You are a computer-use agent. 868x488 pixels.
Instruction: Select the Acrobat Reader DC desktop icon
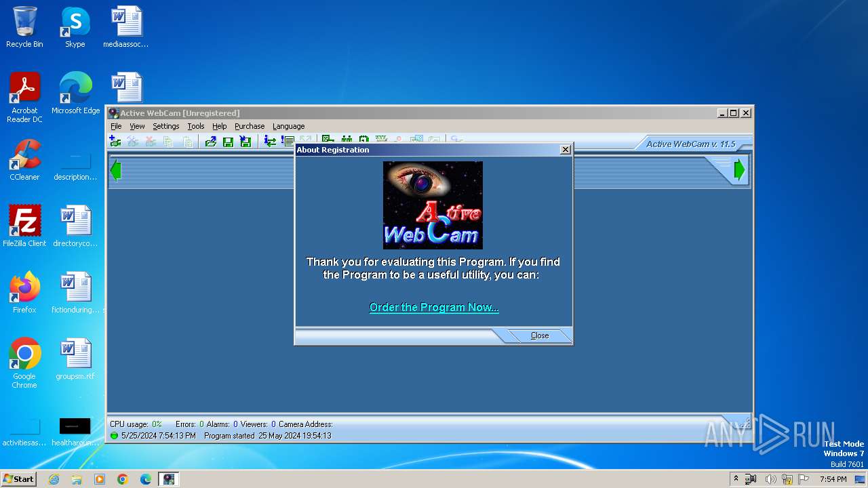point(24,98)
